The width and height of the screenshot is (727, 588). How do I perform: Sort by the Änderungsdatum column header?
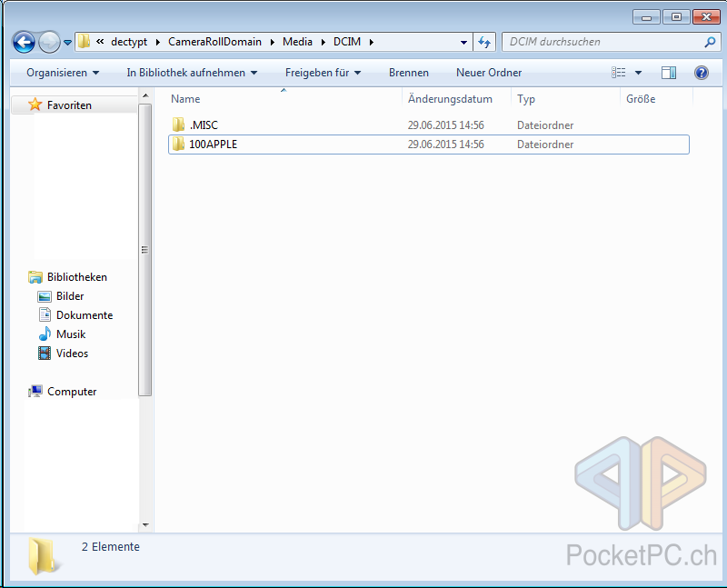(450, 99)
